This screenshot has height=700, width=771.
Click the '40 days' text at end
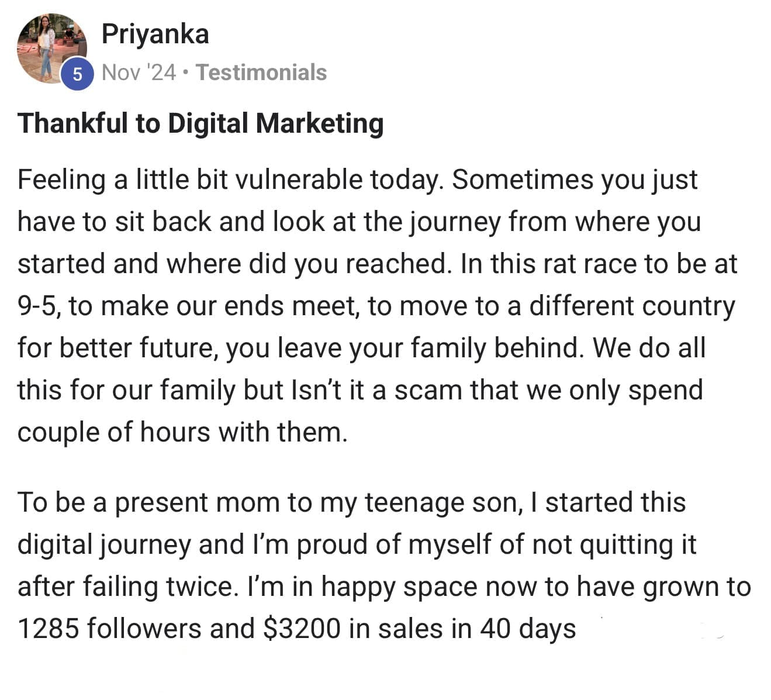pos(528,629)
